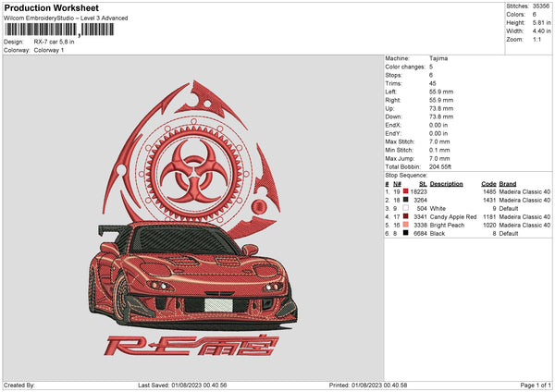Click the Stop Sequence label

406,176
